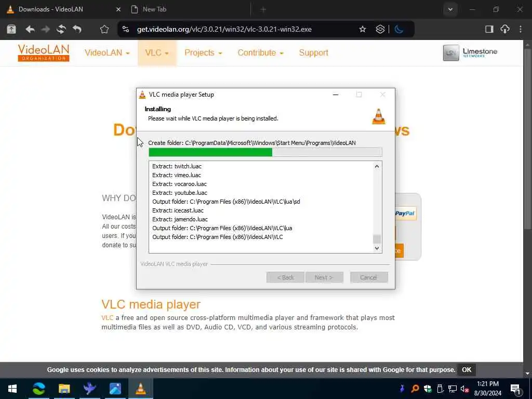Toggle the moon dark mode icon
Image resolution: width=532 pixels, height=399 pixels.
click(398, 29)
